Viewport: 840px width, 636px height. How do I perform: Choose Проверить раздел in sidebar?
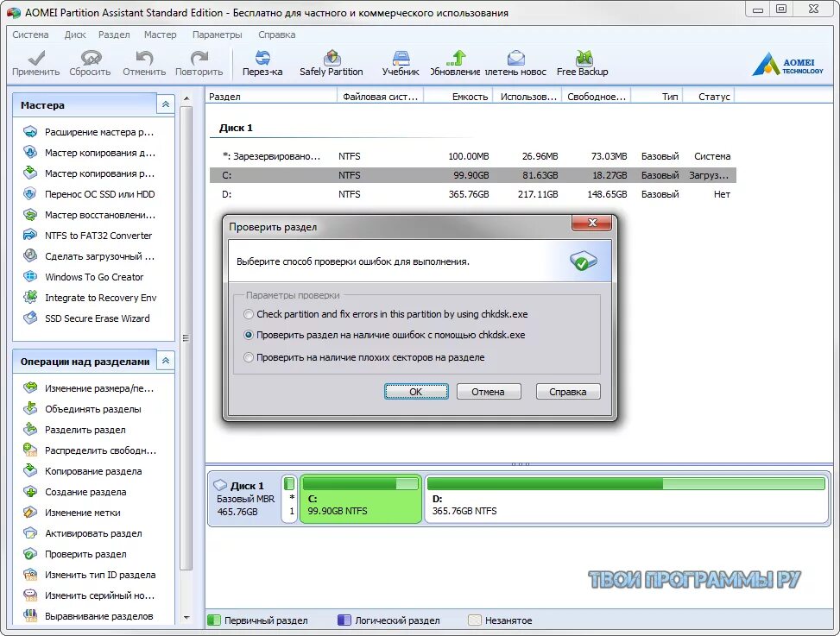75,554
